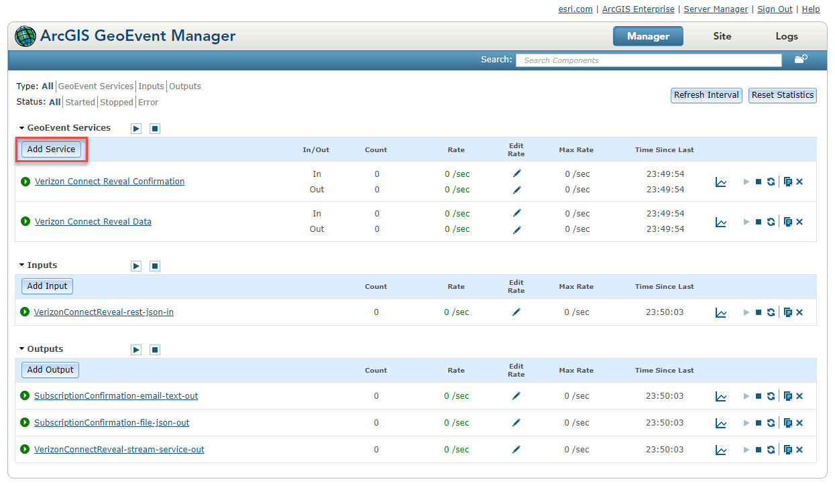Filter Status by Stopped
The width and height of the screenshot is (835, 504).
[117, 103]
